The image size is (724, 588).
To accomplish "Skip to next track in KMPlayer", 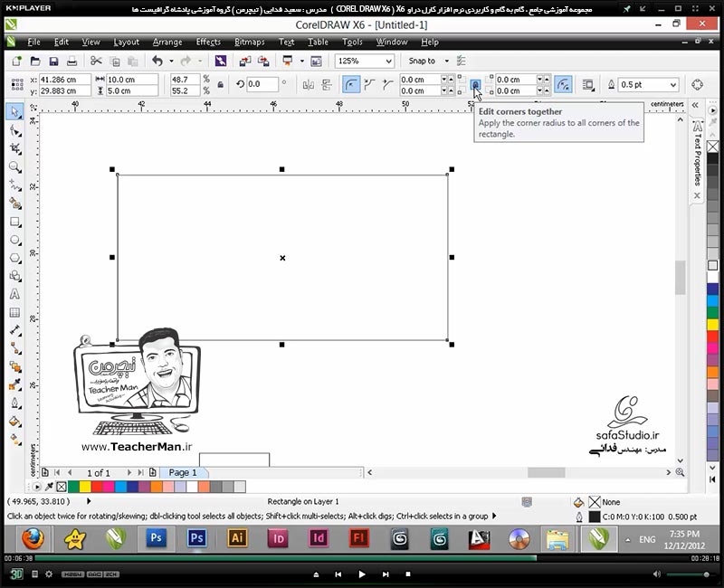I will [x=386, y=574].
